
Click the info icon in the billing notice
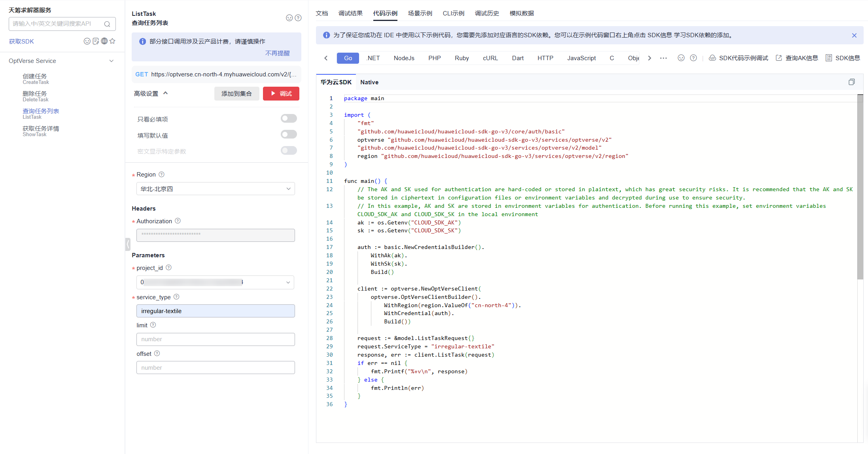click(x=143, y=42)
